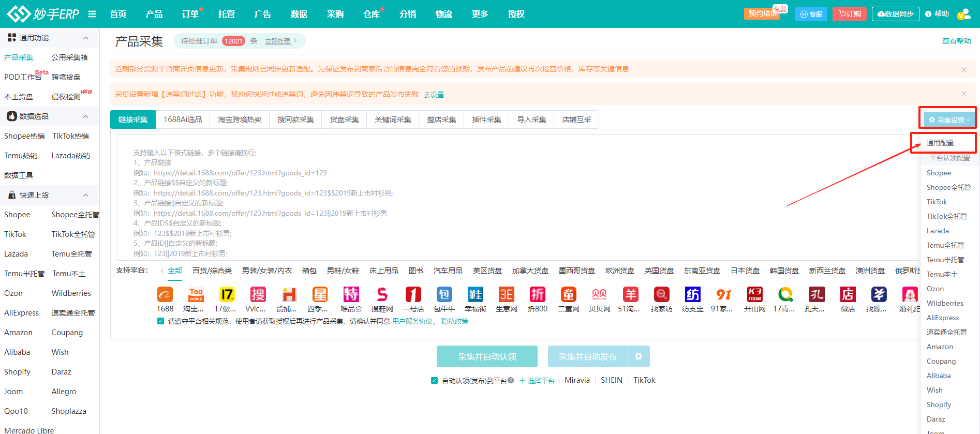Collapse the 数据选品 sidebar section

pos(86,116)
